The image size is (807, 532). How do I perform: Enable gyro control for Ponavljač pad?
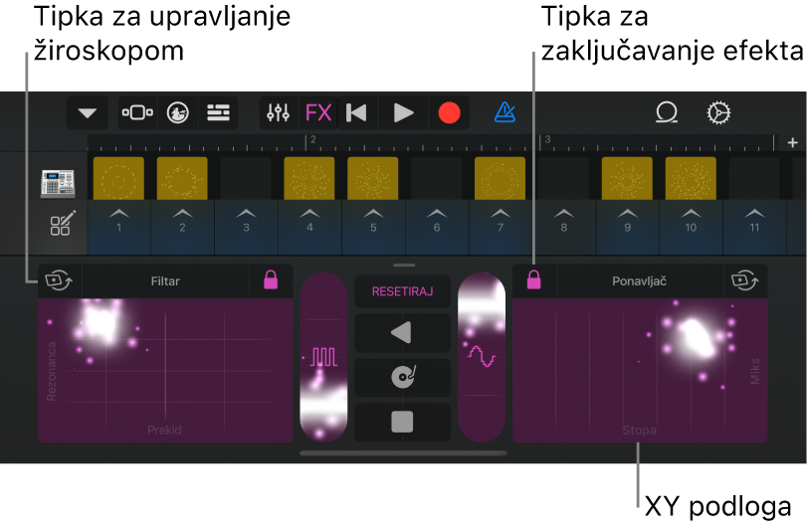coord(745,281)
